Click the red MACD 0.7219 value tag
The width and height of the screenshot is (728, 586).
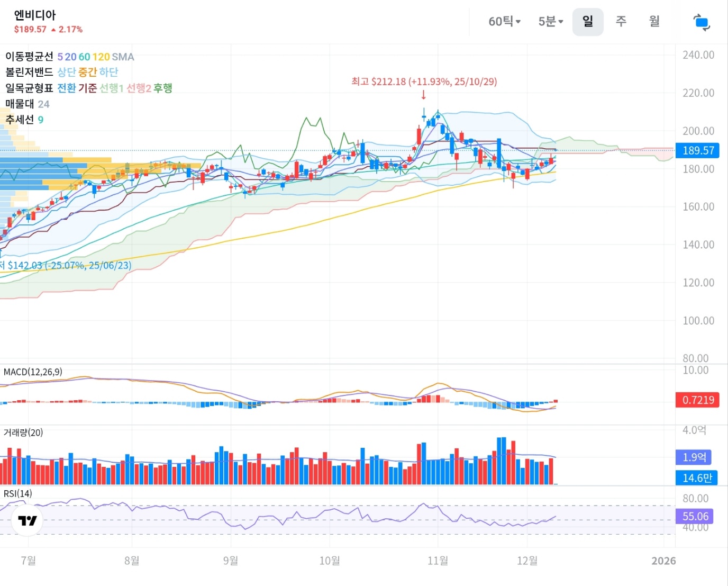tap(697, 400)
